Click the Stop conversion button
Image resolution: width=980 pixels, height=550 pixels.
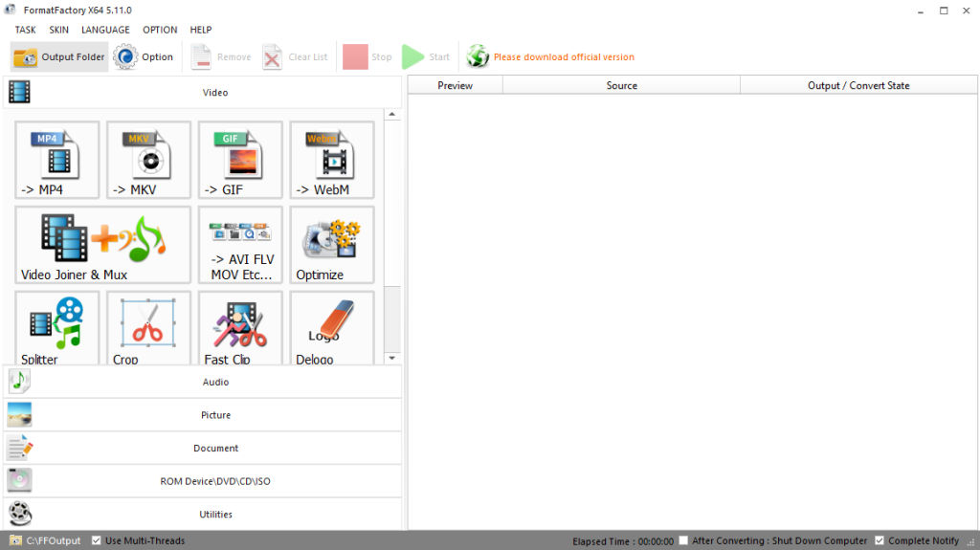pyautogui.click(x=367, y=56)
